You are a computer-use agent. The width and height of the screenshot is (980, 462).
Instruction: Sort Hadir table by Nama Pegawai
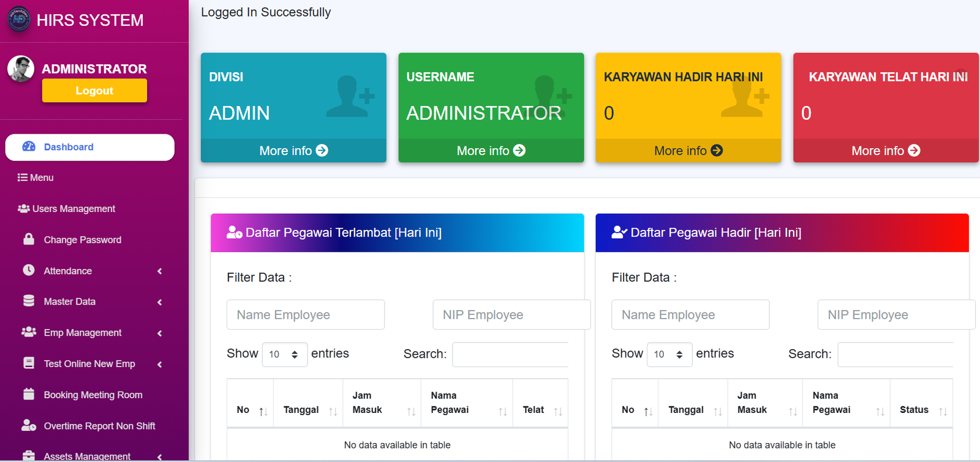[846, 403]
